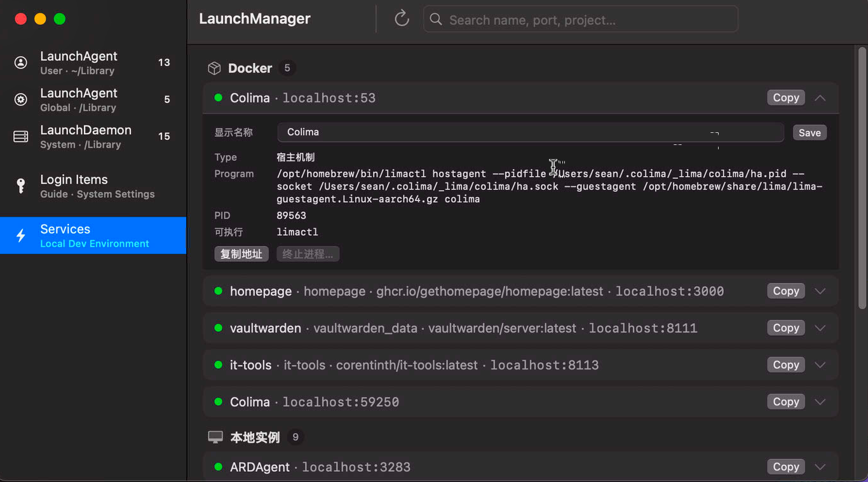Expand the it-tools service row
Screen dimensions: 868x482
[820, 365]
